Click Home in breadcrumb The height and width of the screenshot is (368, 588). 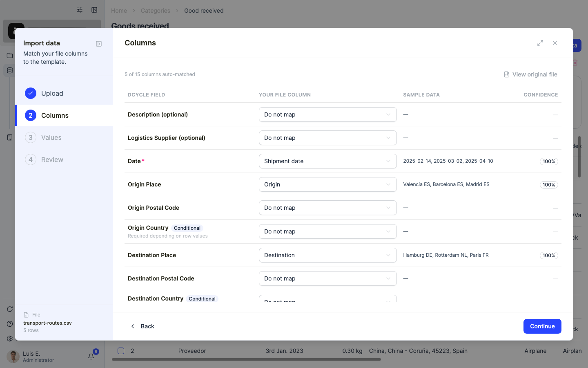click(119, 11)
